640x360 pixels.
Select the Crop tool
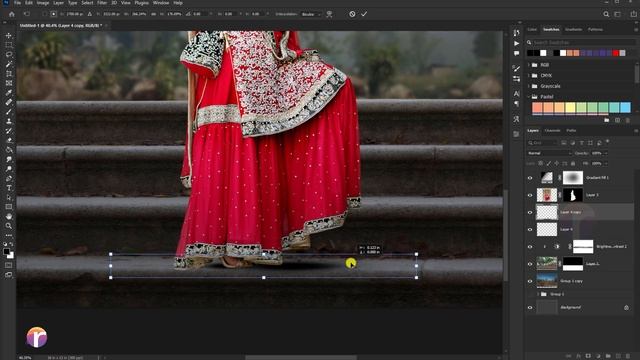click(9, 73)
